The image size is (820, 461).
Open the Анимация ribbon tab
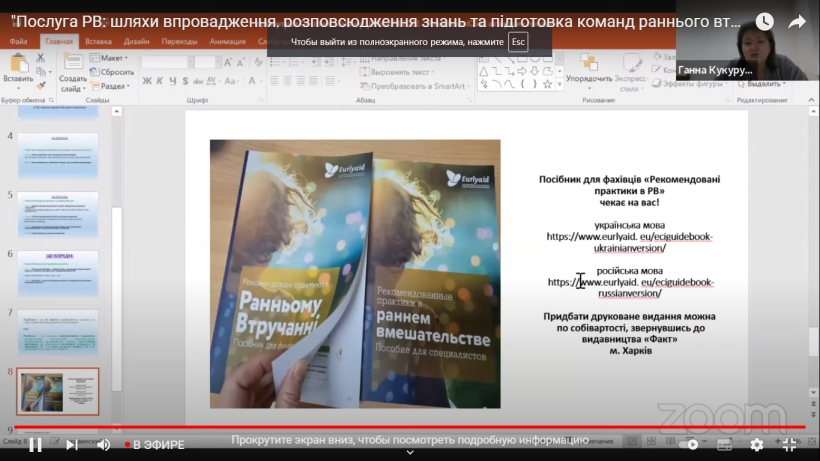click(227, 41)
